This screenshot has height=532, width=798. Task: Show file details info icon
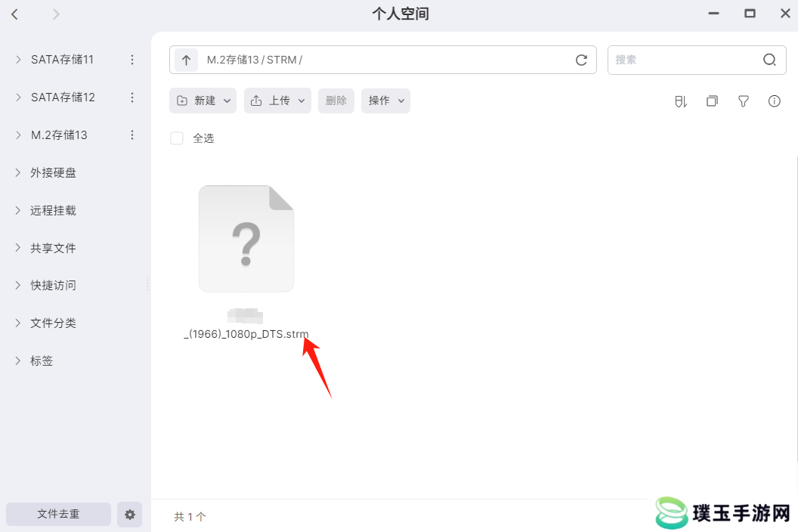coord(774,101)
